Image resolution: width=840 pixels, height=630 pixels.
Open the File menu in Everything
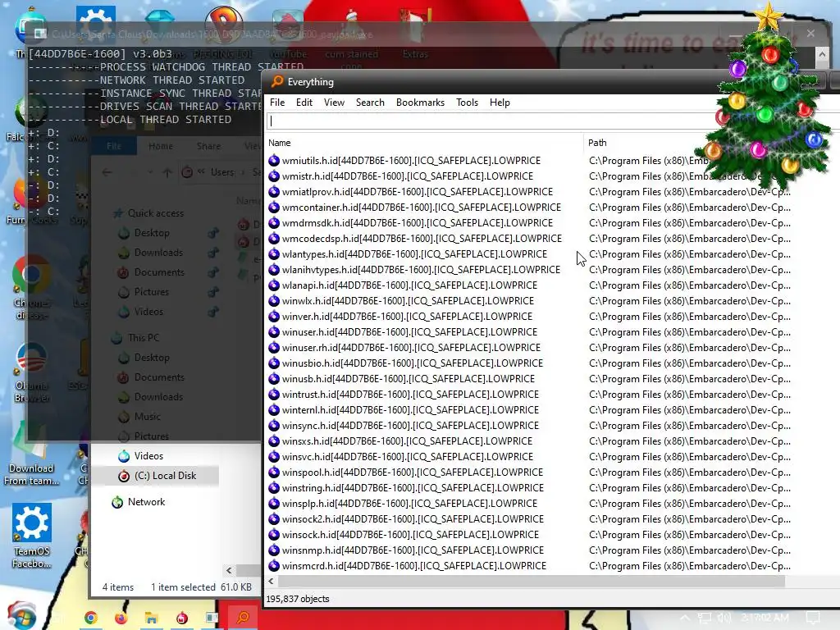(277, 103)
